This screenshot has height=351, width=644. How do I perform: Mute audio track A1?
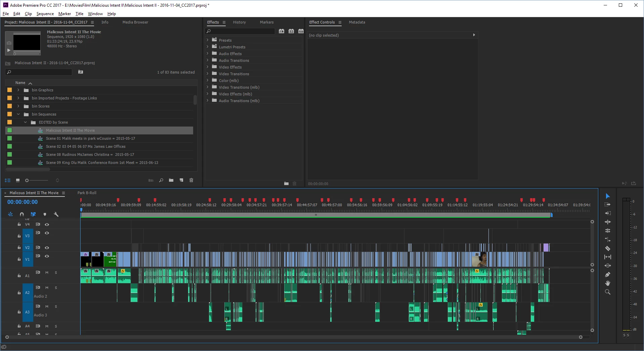47,272
